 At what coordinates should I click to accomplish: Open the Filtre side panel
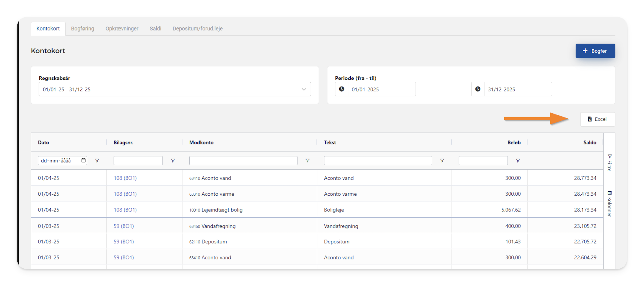[610, 163]
